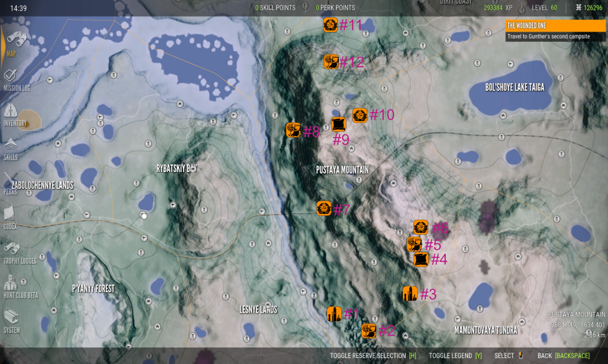Select the orange star emblem marker #7
The image size is (608, 364).
(x=324, y=208)
